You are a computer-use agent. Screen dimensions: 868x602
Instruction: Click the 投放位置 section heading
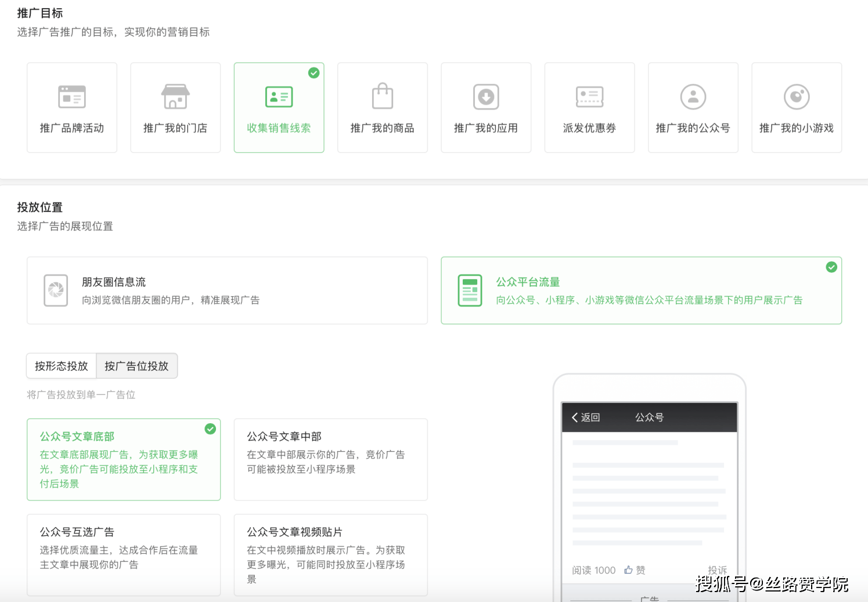tap(40, 207)
